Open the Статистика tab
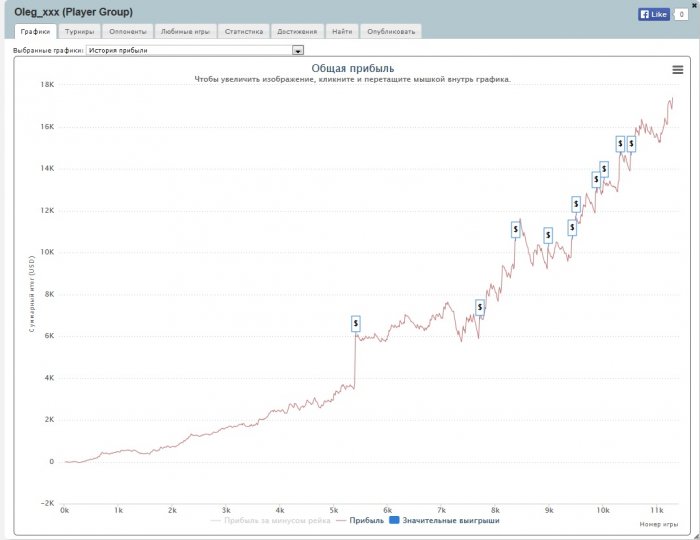The width and height of the screenshot is (700, 540). [x=244, y=31]
